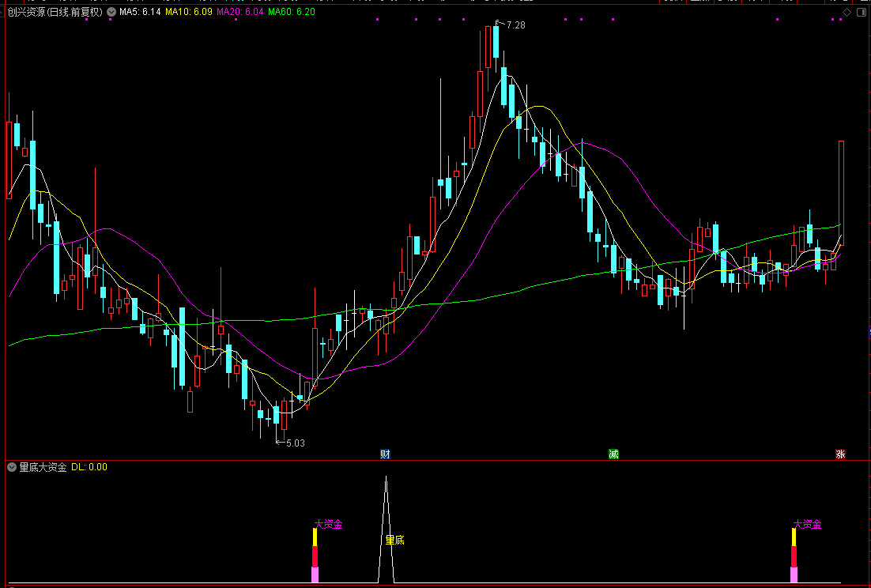Click the 5.03 low price label
This screenshot has height=588, width=871.
point(295,443)
